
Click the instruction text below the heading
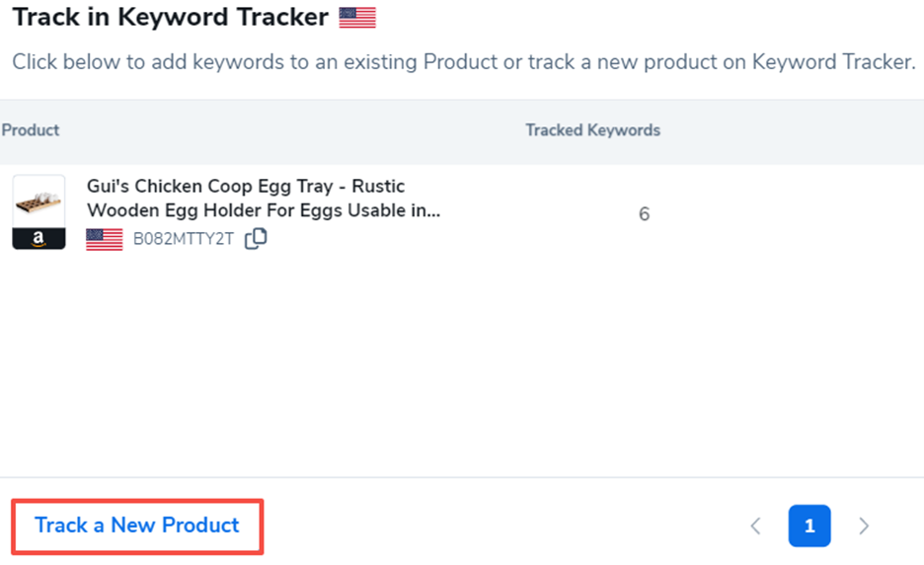(462, 62)
